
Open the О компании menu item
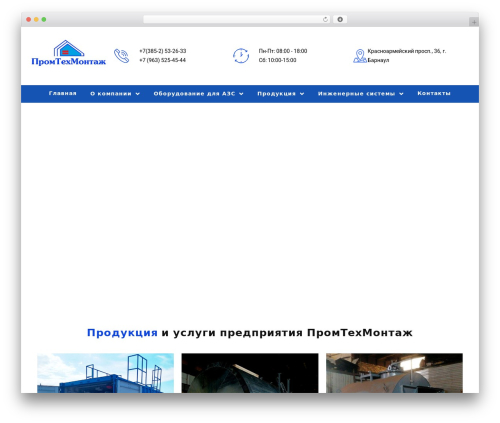click(111, 94)
